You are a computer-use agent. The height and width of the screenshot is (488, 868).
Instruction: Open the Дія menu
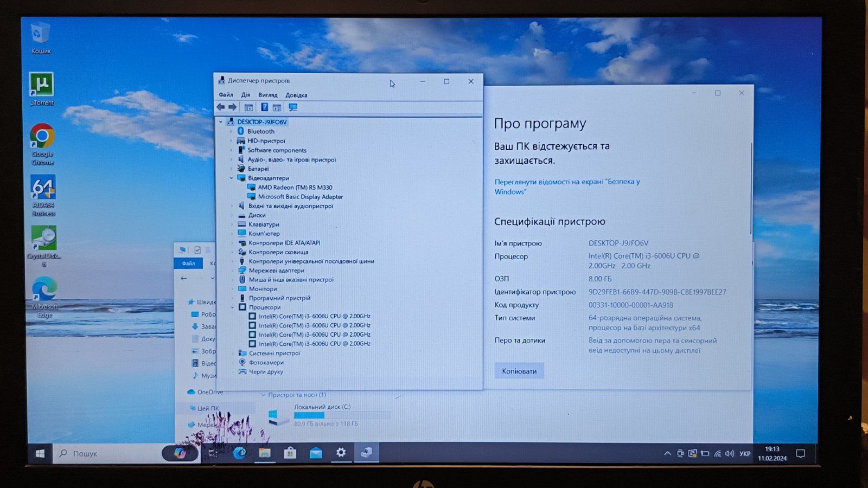pos(246,95)
